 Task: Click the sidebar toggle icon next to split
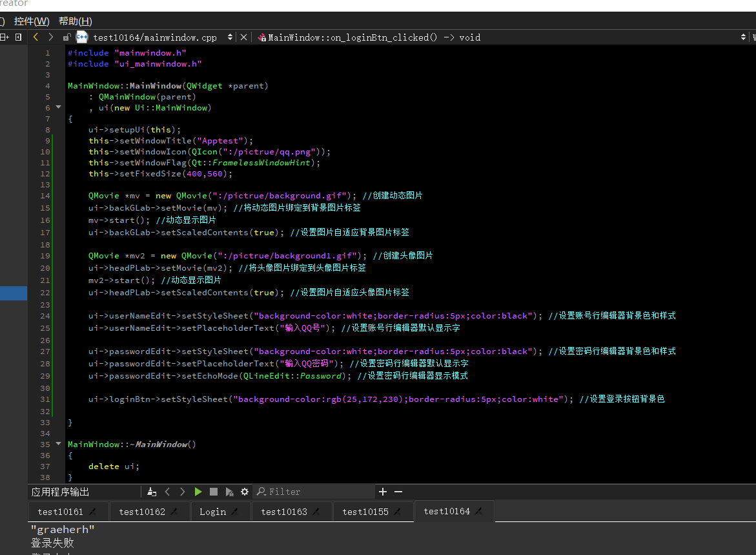18,37
